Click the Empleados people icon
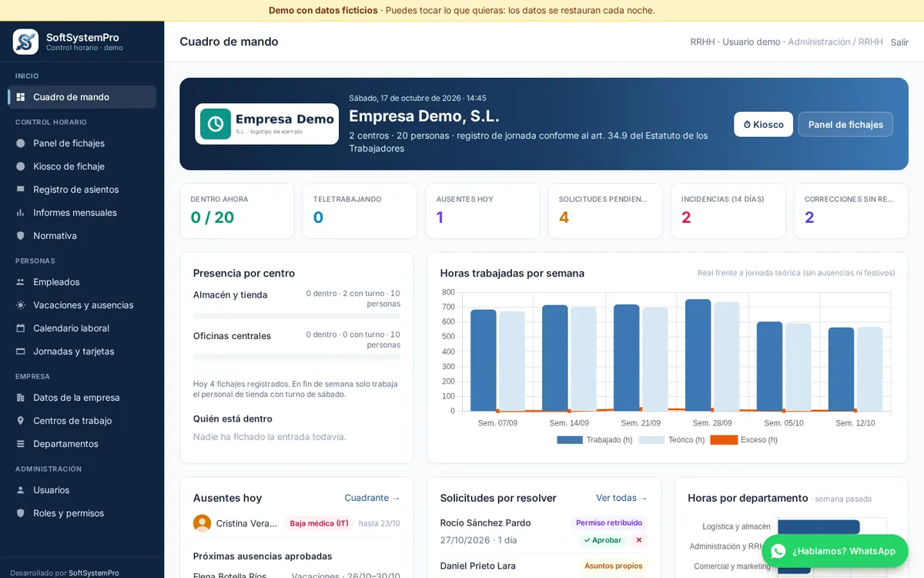924x578 pixels. tap(21, 282)
